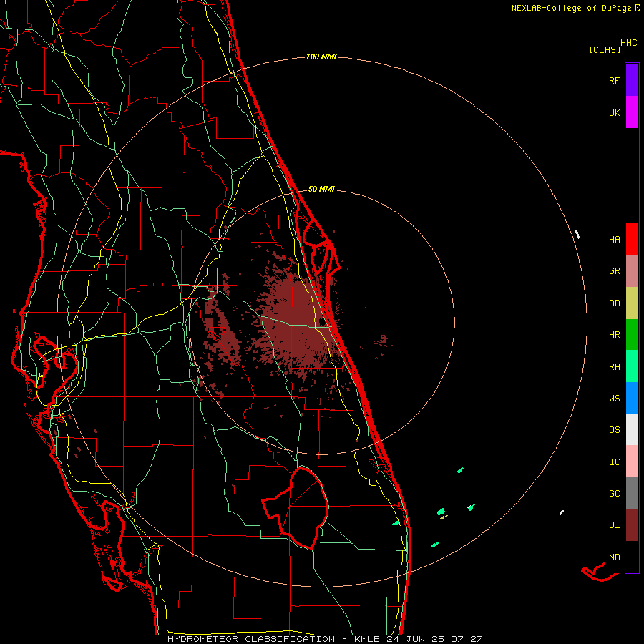This screenshot has height=644, width=644.
Task: Click the 'HYDROMETEOR CLASSIFICATION' title text
Action: [251, 639]
